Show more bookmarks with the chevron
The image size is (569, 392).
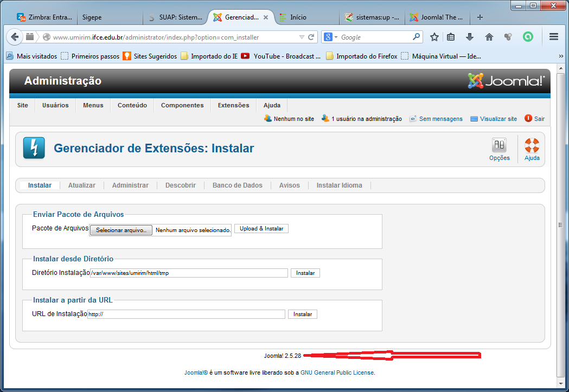pyautogui.click(x=561, y=56)
